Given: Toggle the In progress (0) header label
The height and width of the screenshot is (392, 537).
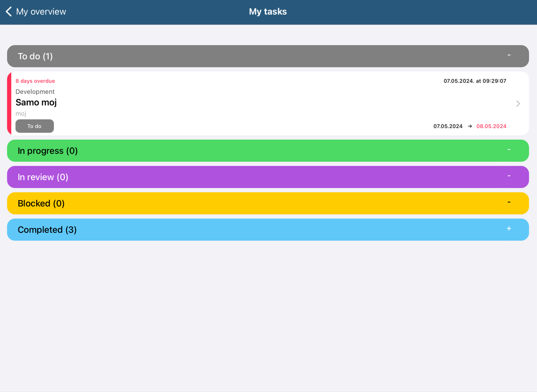Looking at the screenshot, I should coord(48,151).
